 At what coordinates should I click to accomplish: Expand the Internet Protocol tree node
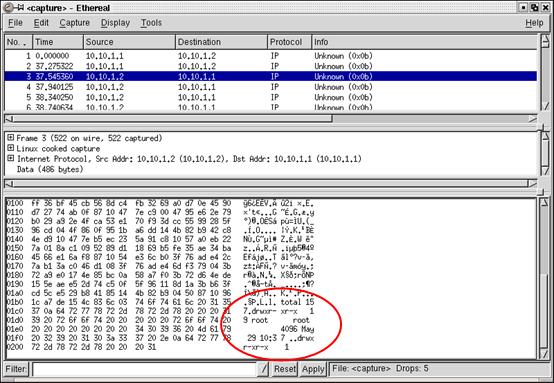(11, 159)
